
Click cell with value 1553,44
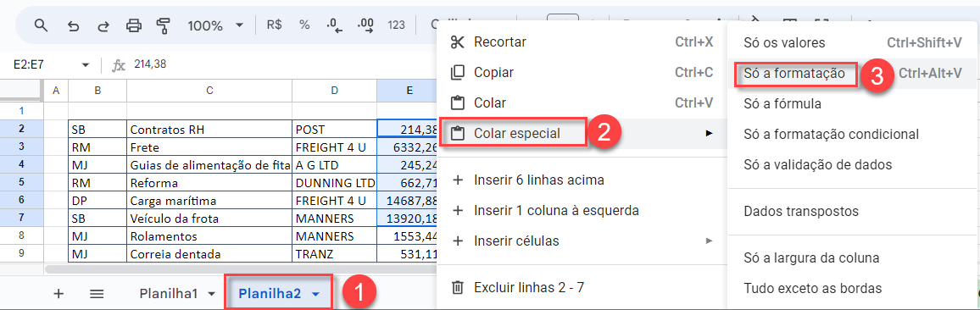coord(408,236)
